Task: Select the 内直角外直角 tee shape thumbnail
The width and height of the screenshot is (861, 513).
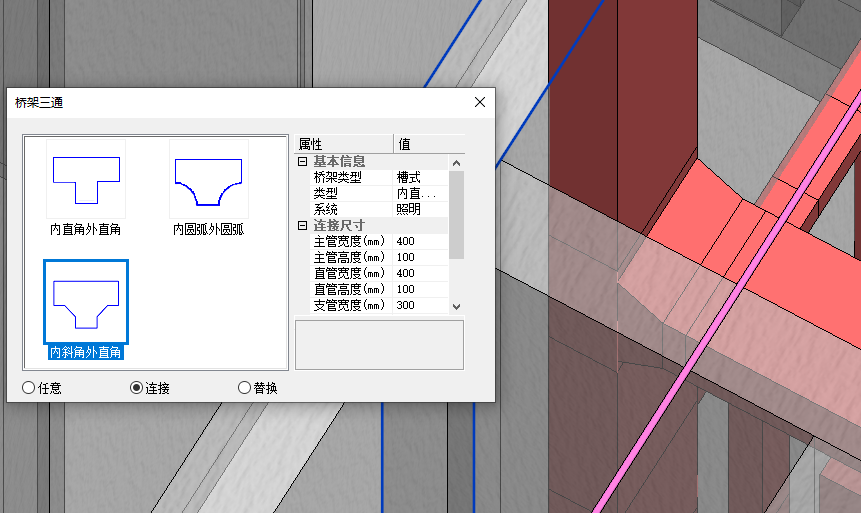Action: (x=86, y=179)
